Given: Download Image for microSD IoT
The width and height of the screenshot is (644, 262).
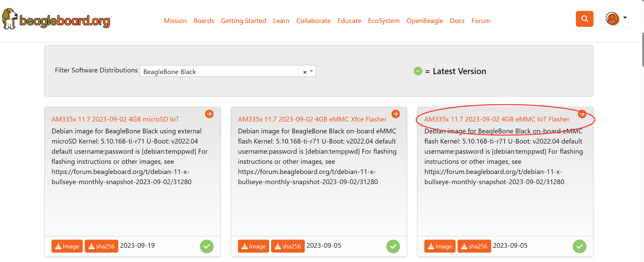Looking at the screenshot, I should (67, 246).
